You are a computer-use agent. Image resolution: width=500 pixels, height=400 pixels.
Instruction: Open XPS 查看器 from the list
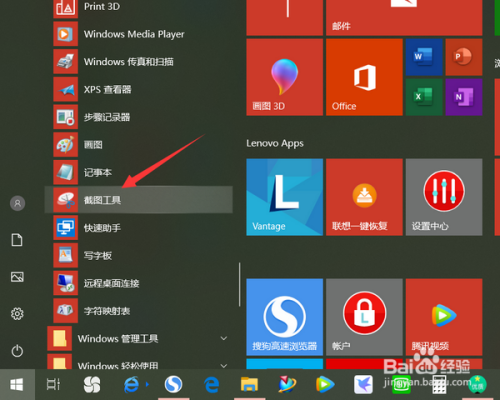[138, 89]
